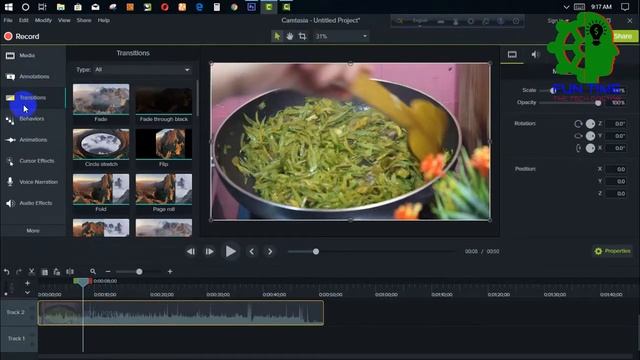Screen dimensions: 640x360
Task: Start recording with the Record button
Action: click(22, 36)
